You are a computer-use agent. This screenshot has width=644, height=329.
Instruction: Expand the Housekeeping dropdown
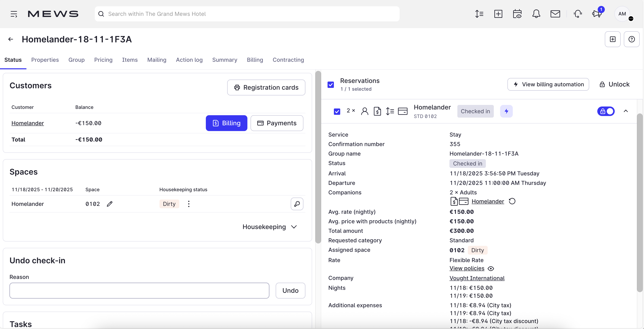point(270,227)
